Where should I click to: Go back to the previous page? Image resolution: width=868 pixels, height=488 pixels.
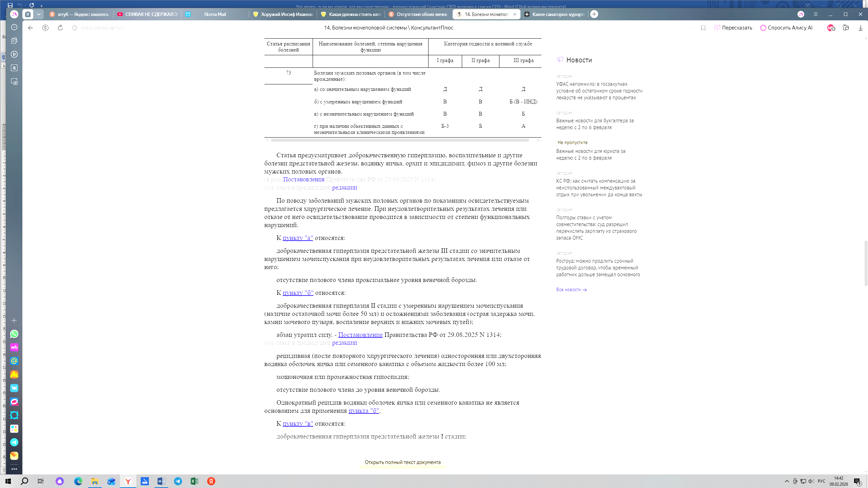pyautogui.click(x=31, y=28)
